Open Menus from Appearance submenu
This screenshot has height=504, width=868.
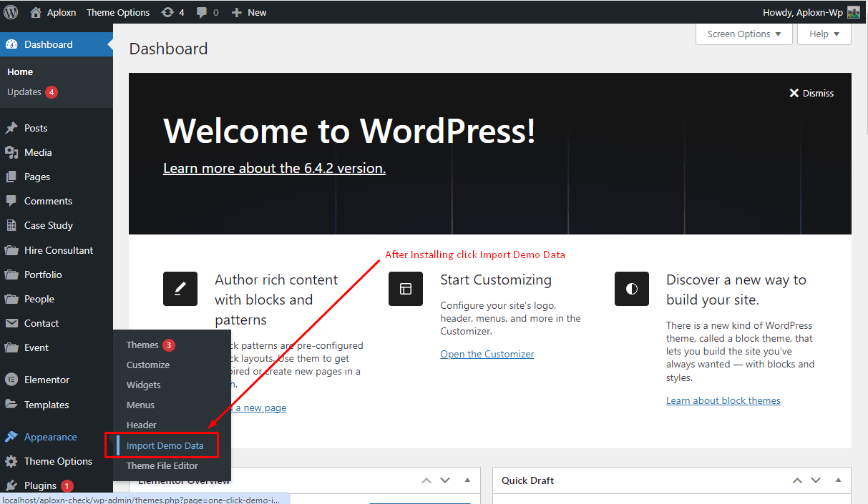140,405
